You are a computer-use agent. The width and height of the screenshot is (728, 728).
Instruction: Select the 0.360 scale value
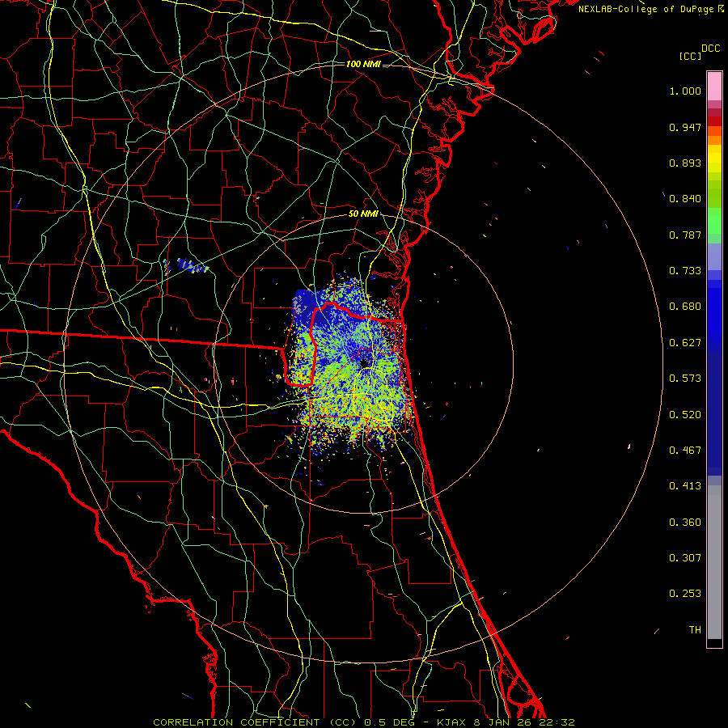click(685, 523)
